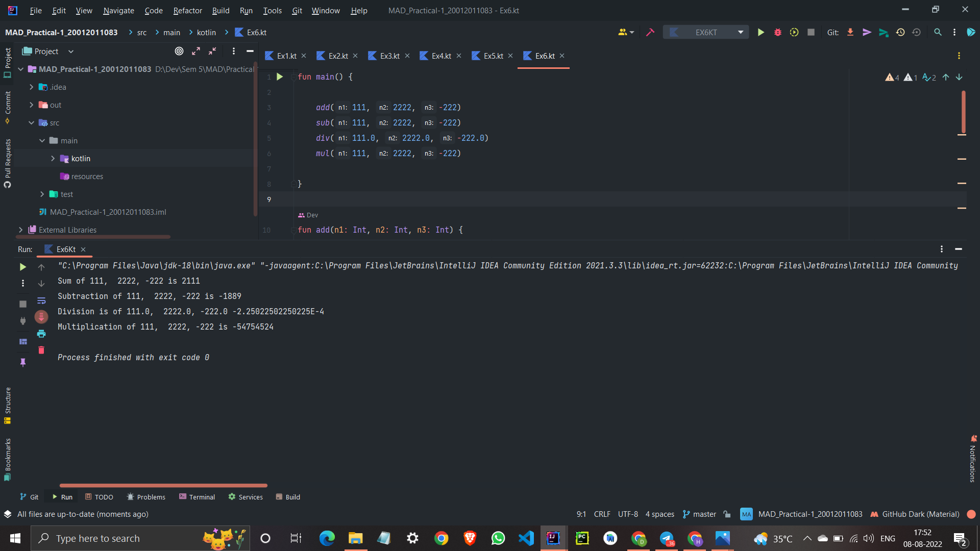This screenshot has height=551, width=980.
Task: Close the Ex5.kt editor tab
Action: 510,56
